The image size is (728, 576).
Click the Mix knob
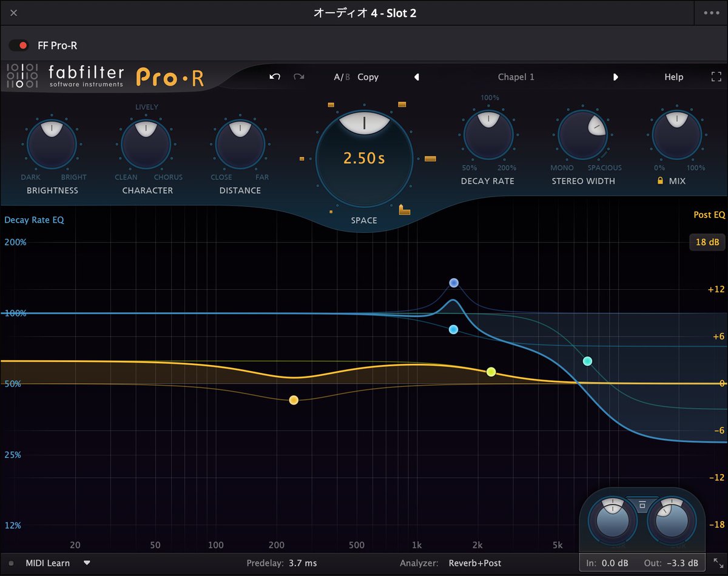point(676,135)
